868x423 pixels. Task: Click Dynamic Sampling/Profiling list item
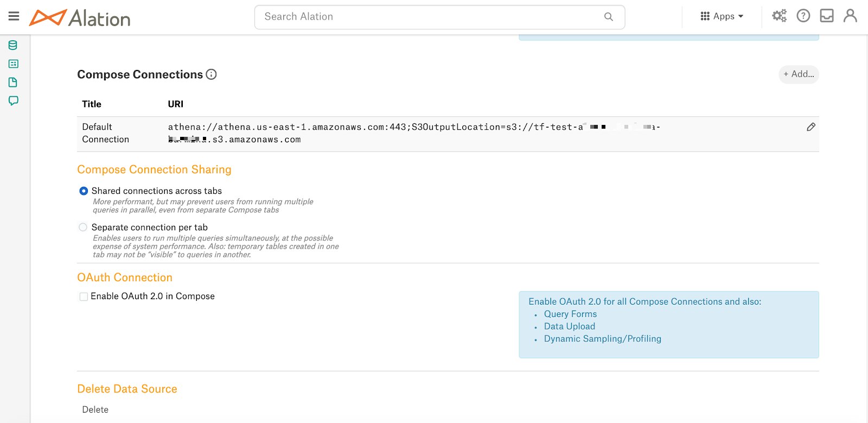[603, 339]
